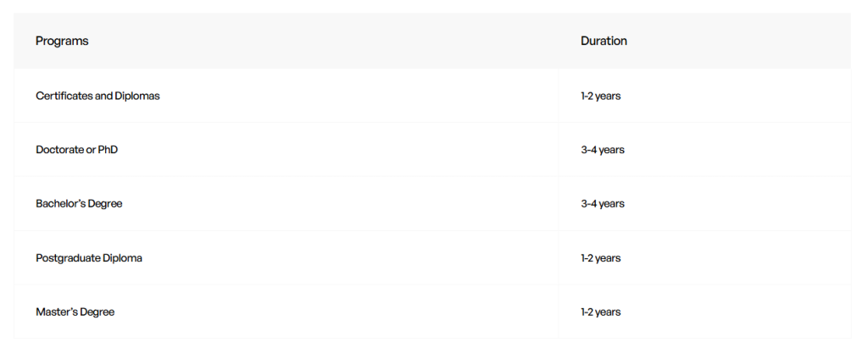Viewport: 868px width, 353px height.
Task: Click the word PhD in second row
Action: [108, 150]
